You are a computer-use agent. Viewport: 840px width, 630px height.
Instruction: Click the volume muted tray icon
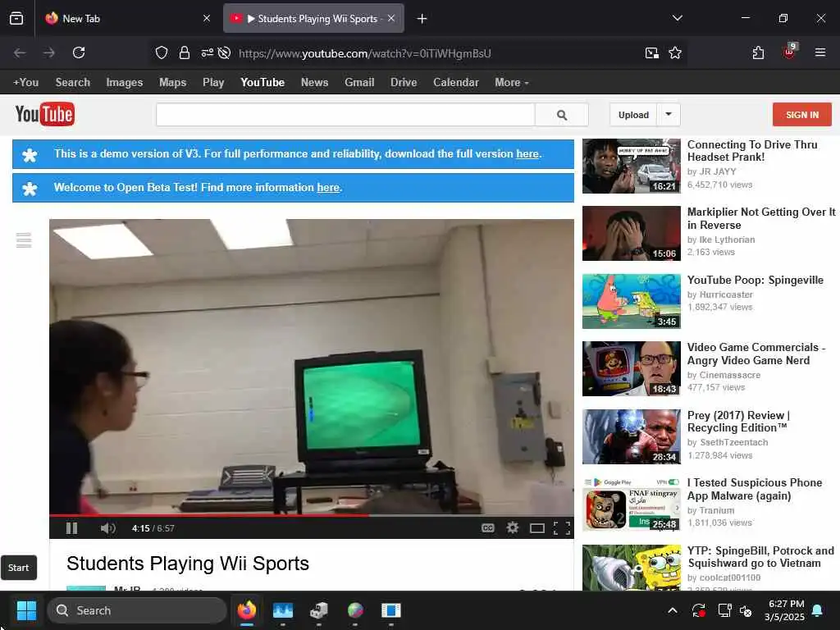tap(745, 610)
